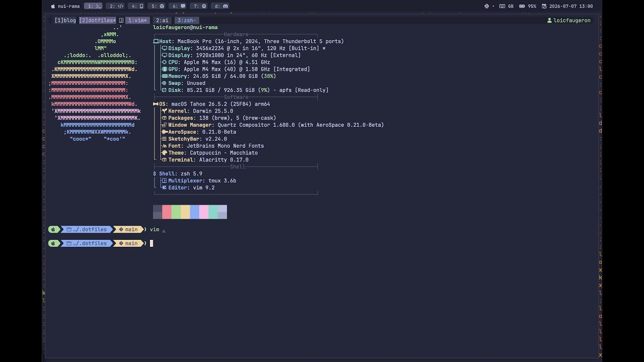Click the tmux window-layout icon
The height and width of the screenshot is (362, 644).
[x=121, y=20]
